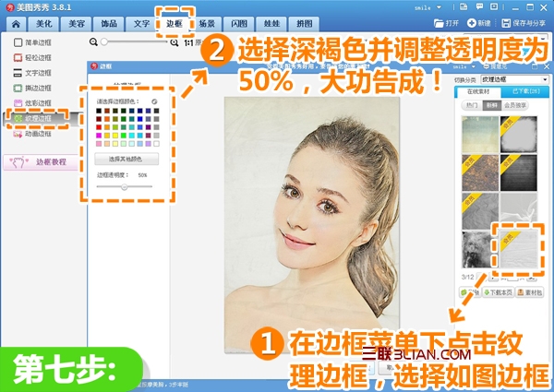Switch to the 文字 tab
Screen dimensions: 554x392
(x=141, y=24)
